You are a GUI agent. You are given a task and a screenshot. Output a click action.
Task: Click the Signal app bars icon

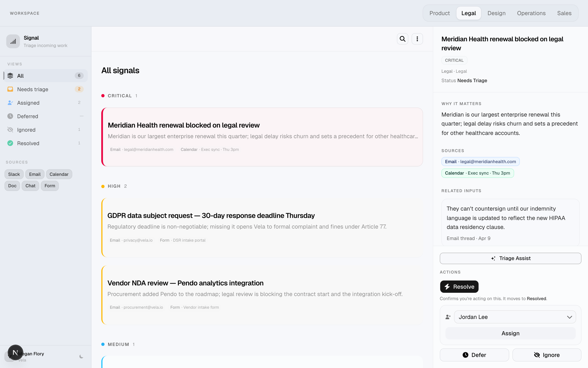coord(13,41)
